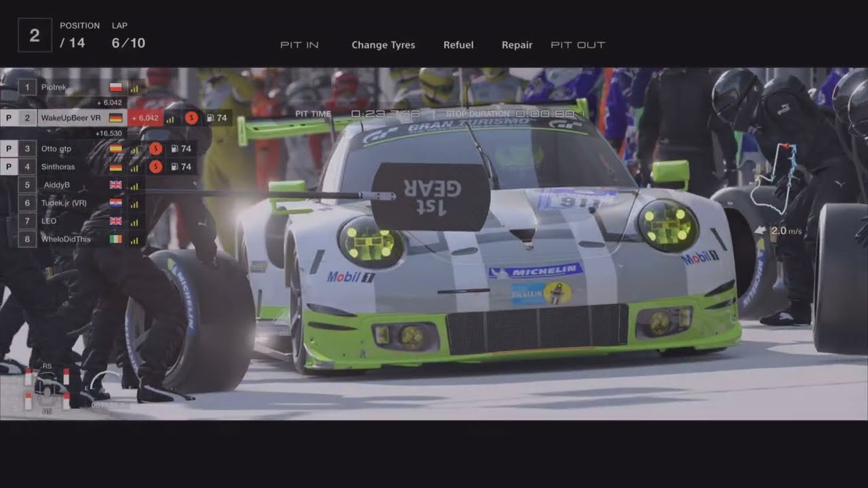The image size is (868, 488).
Task: Click the current position number box
Action: [x=34, y=35]
